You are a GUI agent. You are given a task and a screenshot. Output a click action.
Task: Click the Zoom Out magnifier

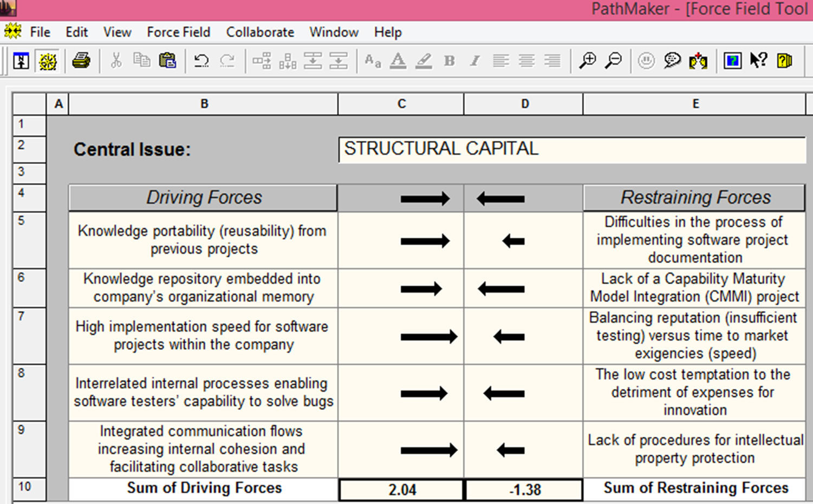click(x=613, y=61)
